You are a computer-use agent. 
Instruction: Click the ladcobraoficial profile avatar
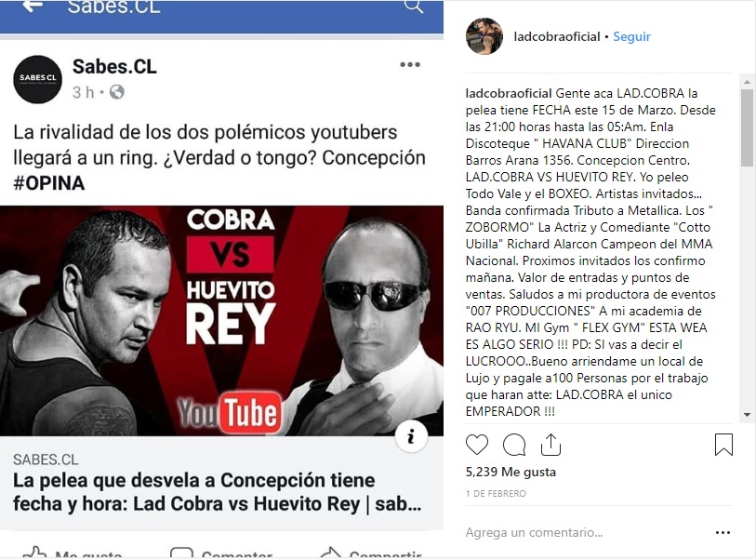coord(484,36)
